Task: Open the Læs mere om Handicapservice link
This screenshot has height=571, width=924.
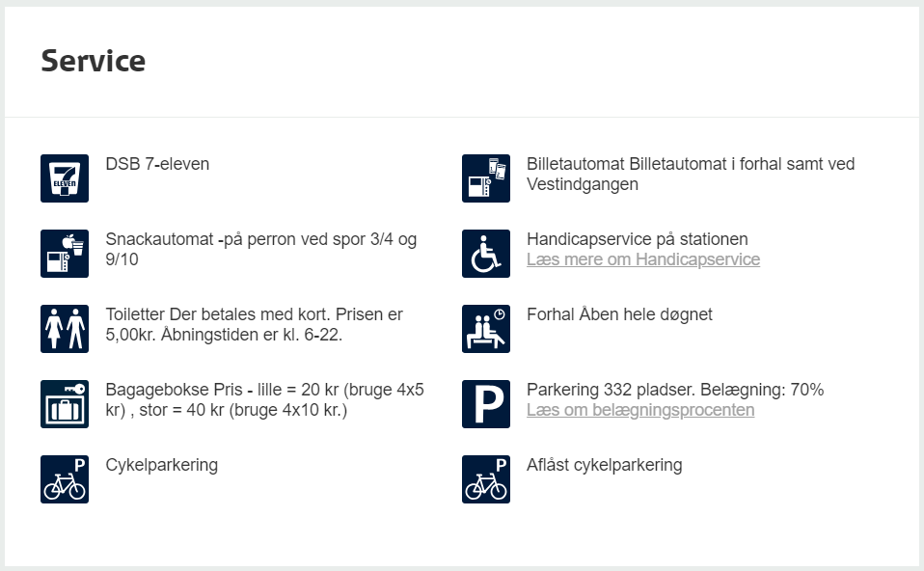Action: click(x=643, y=259)
